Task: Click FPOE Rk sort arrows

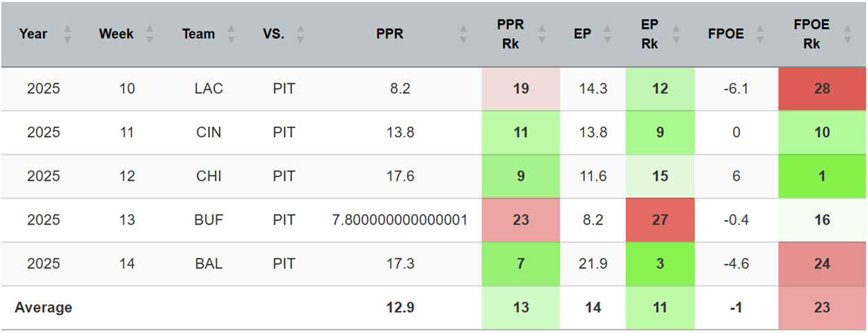Action: 847,34
